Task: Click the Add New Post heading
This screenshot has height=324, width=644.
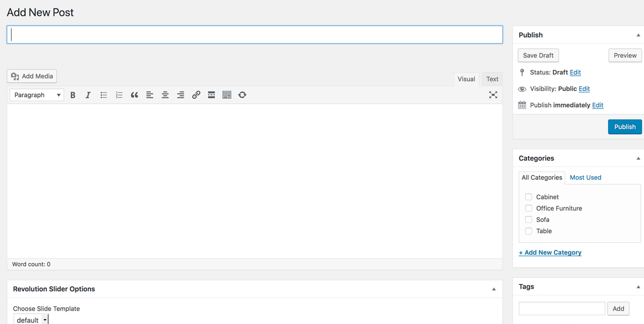Action: point(40,12)
